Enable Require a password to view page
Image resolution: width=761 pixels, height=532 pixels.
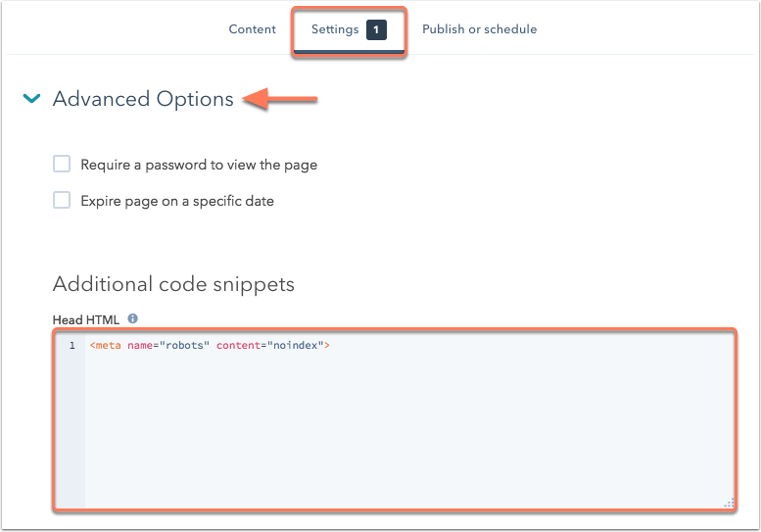click(62, 164)
